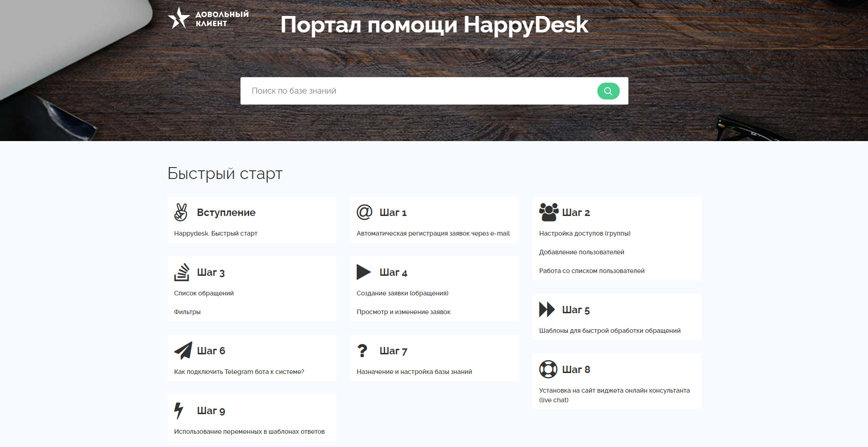
Task: Open the Telegram bot connection article
Action: coord(239,372)
